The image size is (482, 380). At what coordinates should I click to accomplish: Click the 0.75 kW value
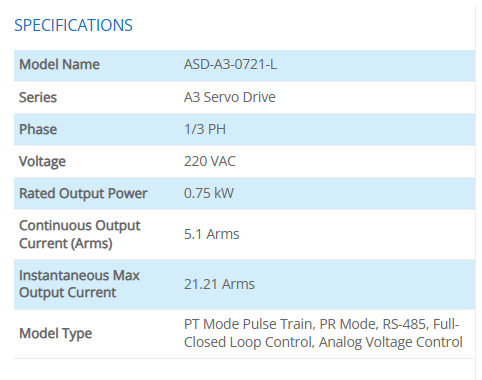click(209, 193)
